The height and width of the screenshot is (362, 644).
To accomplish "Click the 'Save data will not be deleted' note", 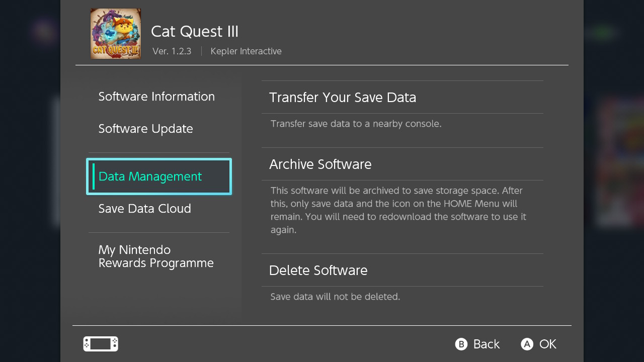I will click(336, 297).
